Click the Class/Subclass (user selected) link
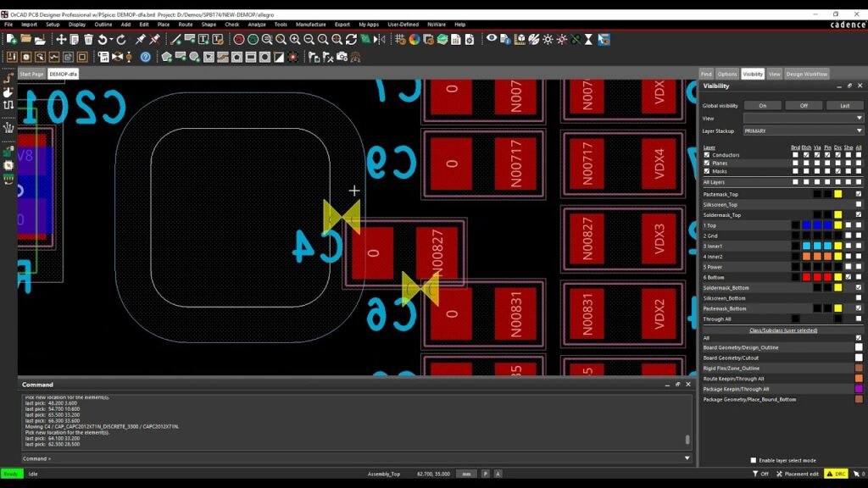 [x=782, y=330]
